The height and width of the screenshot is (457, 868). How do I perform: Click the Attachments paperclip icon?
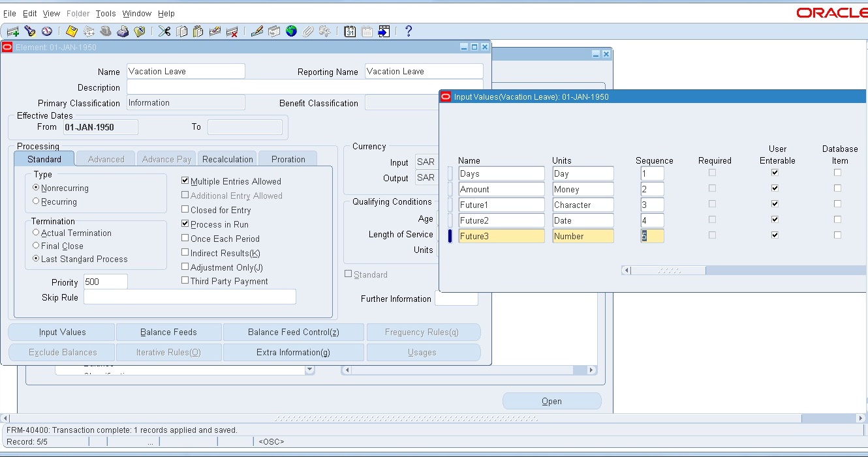point(307,31)
